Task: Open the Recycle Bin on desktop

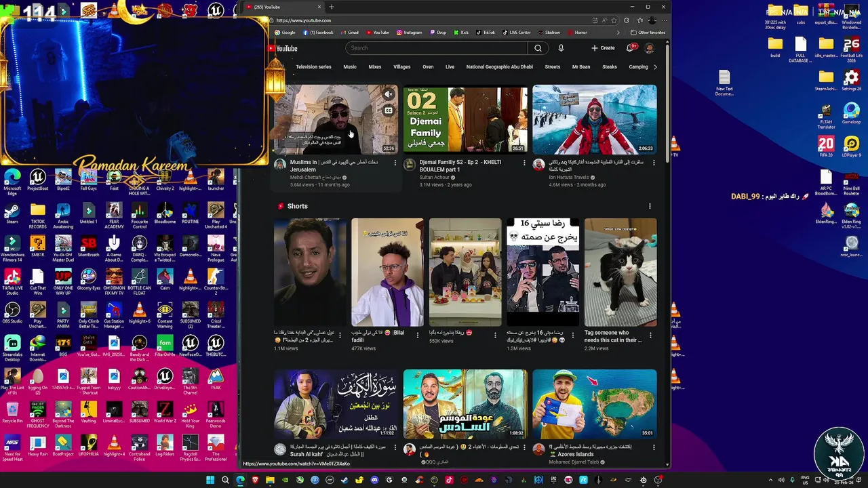Action: click(12, 412)
